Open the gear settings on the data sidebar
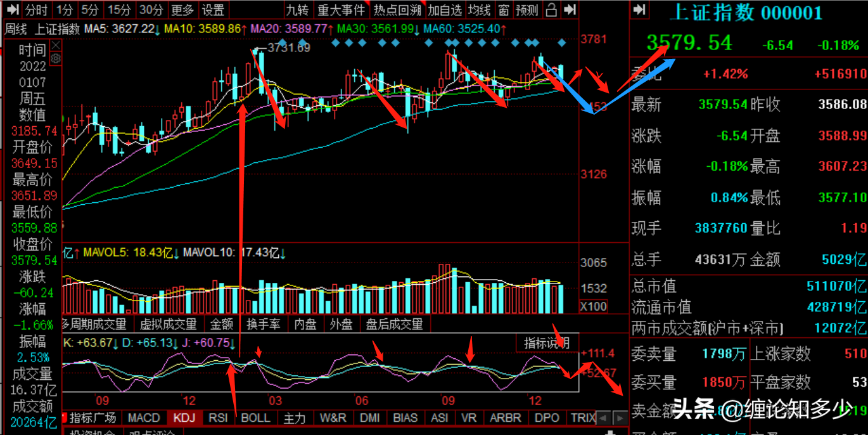868x435 pixels. click(x=55, y=58)
